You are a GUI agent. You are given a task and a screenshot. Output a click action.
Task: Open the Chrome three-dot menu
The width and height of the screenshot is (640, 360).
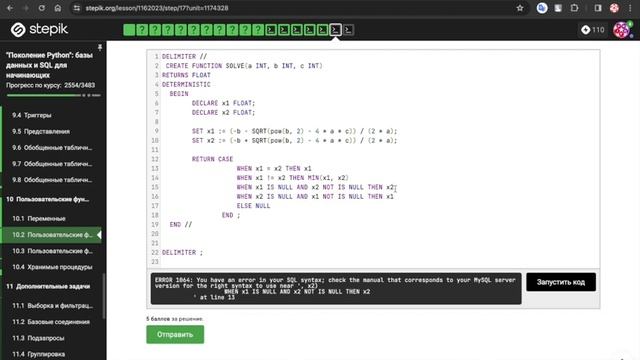coord(630,8)
